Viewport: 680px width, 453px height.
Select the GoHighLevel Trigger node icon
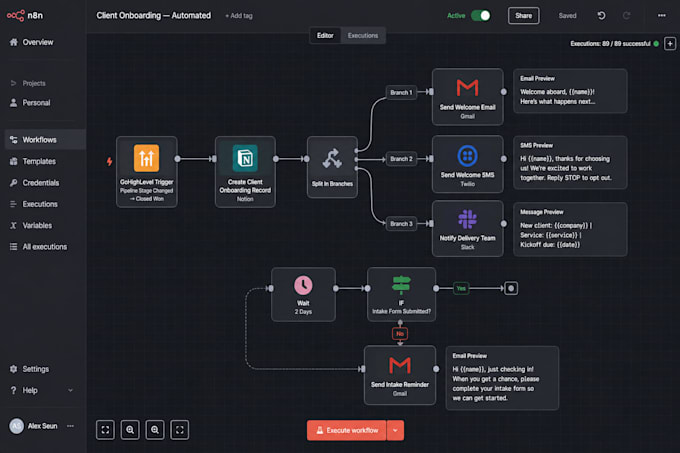click(x=147, y=158)
